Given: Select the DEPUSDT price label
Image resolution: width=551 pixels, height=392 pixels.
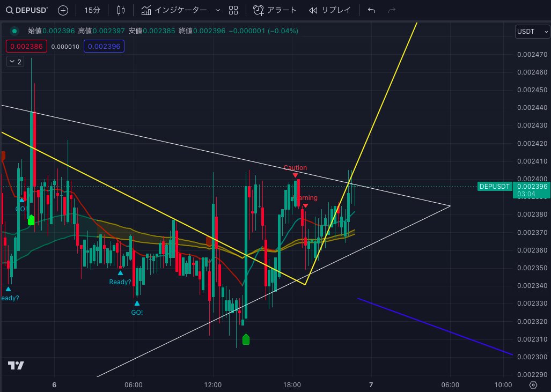Looking at the screenshot, I should (x=495, y=187).
